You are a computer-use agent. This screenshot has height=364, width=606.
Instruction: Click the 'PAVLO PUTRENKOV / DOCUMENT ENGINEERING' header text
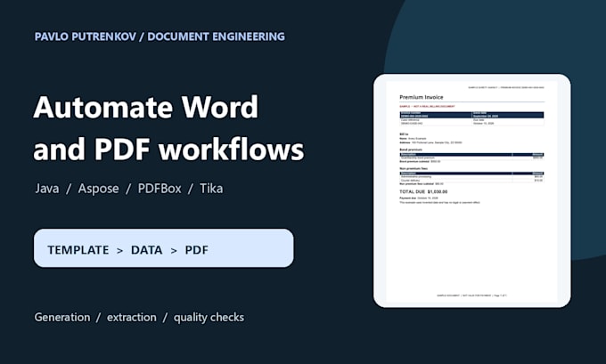(160, 36)
